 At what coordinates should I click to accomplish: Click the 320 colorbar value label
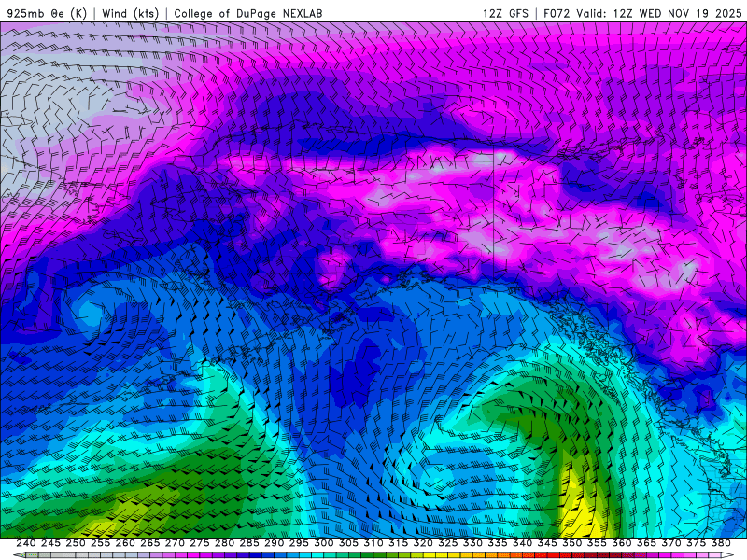click(x=423, y=543)
